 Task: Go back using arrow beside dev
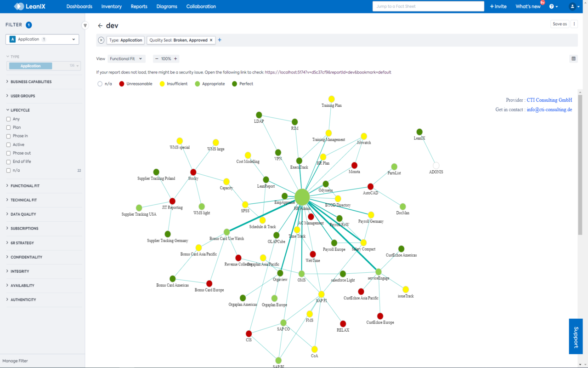click(100, 26)
